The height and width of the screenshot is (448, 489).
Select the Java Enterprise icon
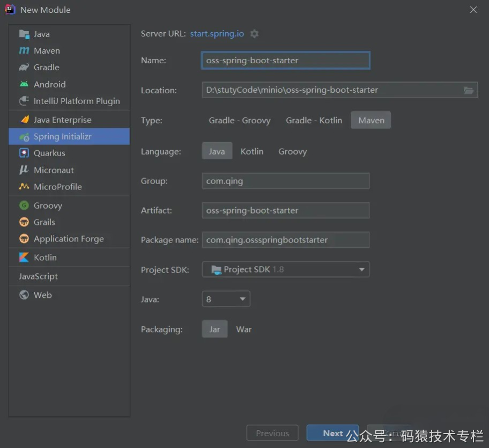click(25, 120)
